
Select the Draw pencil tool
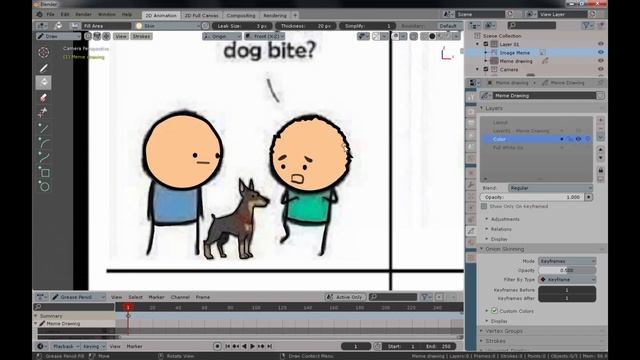pyautogui.click(x=44, y=68)
